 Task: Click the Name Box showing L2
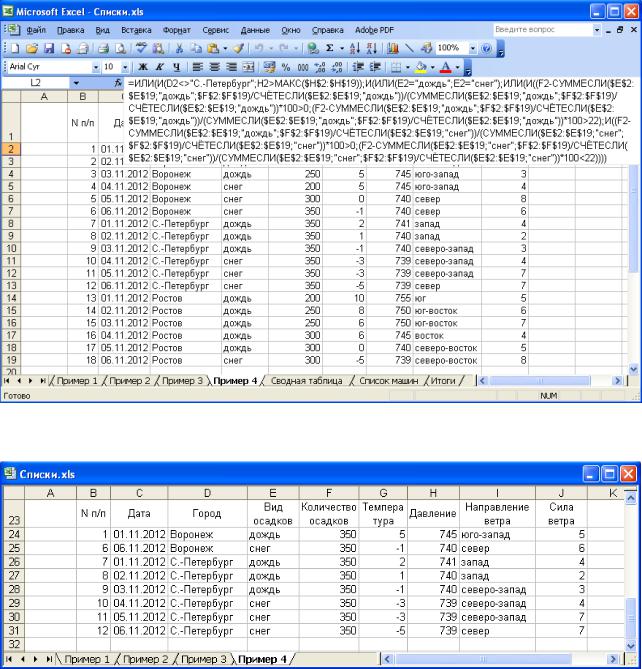[36, 83]
